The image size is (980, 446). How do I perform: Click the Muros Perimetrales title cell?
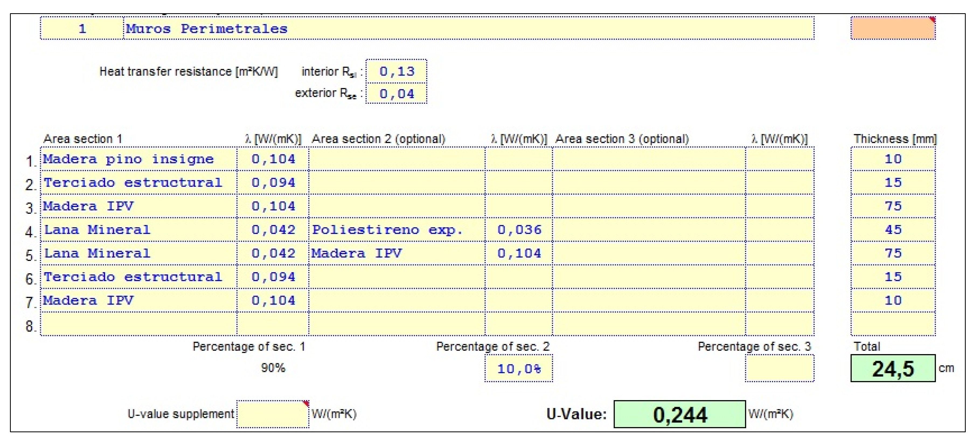pos(469,28)
